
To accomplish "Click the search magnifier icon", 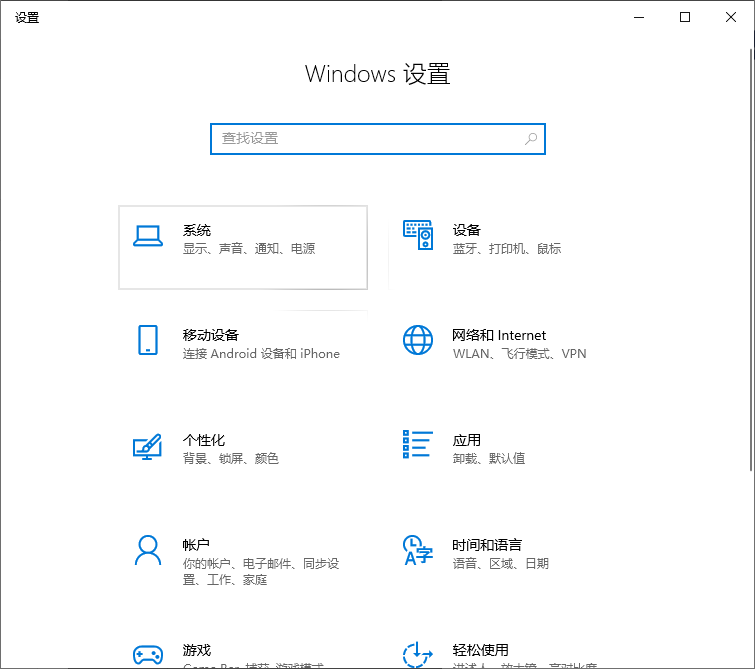I will coord(531,139).
